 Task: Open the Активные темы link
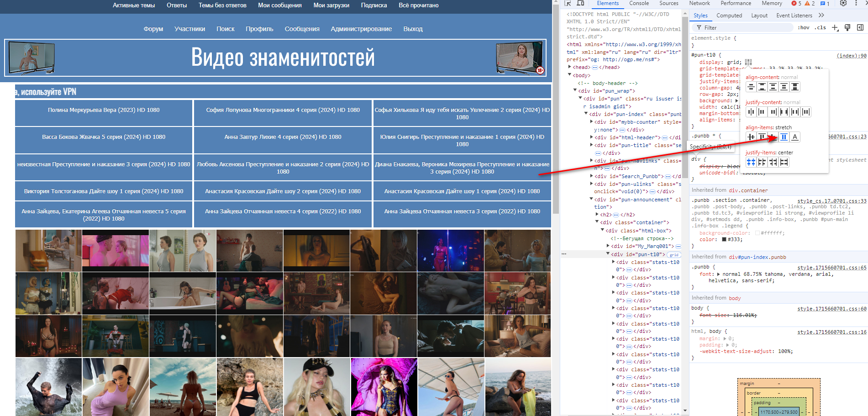tap(134, 5)
